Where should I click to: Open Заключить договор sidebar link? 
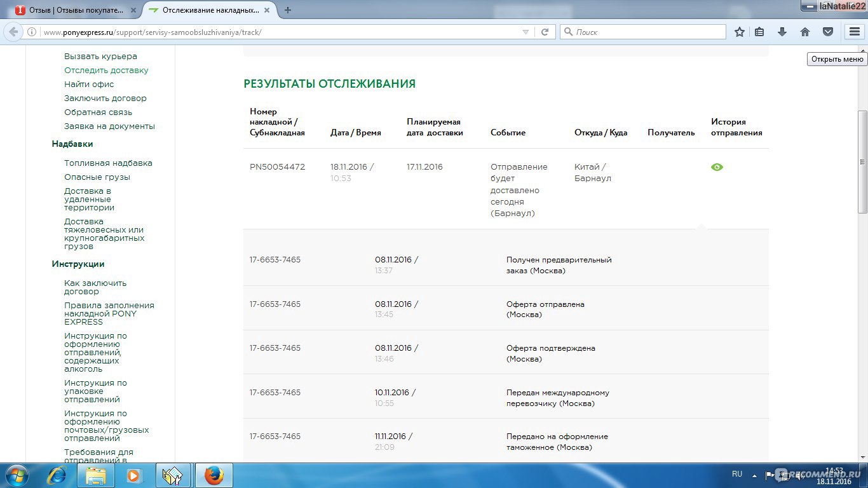pyautogui.click(x=105, y=98)
